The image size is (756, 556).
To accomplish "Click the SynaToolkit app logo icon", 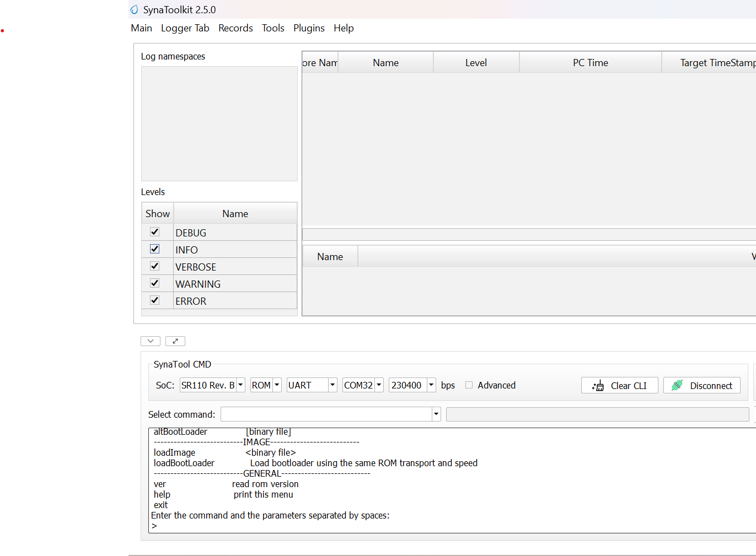I will point(134,10).
